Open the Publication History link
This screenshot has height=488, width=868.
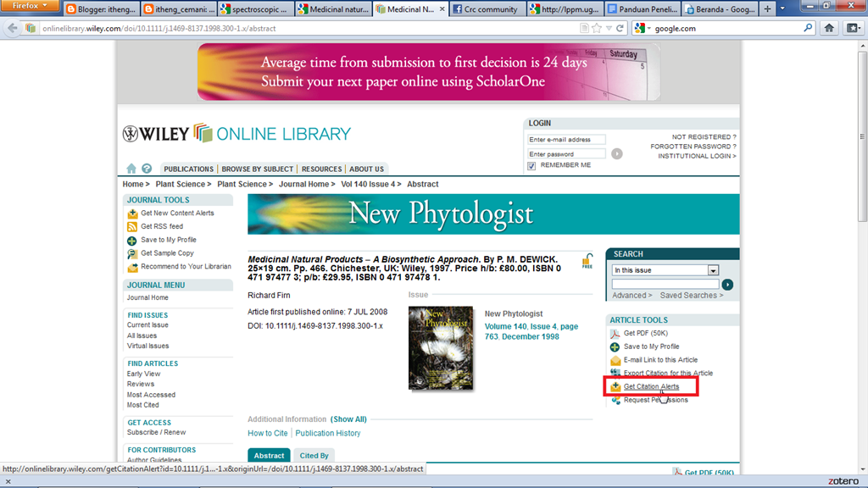click(328, 433)
